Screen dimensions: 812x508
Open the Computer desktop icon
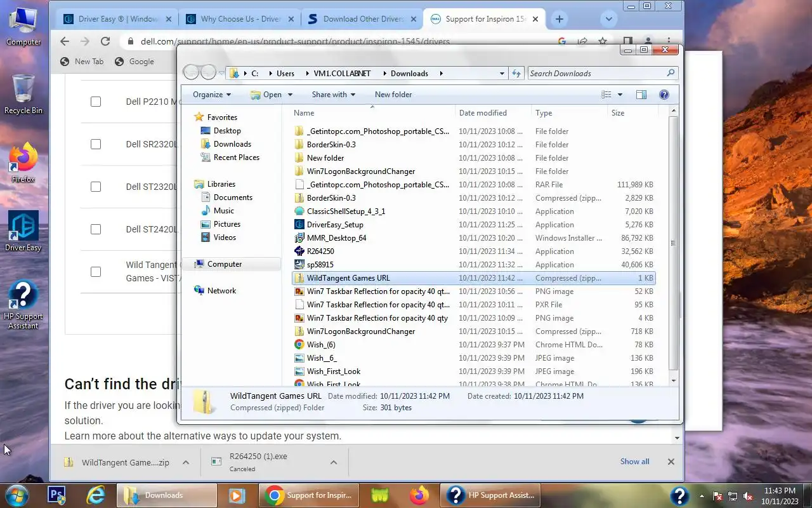23,27
